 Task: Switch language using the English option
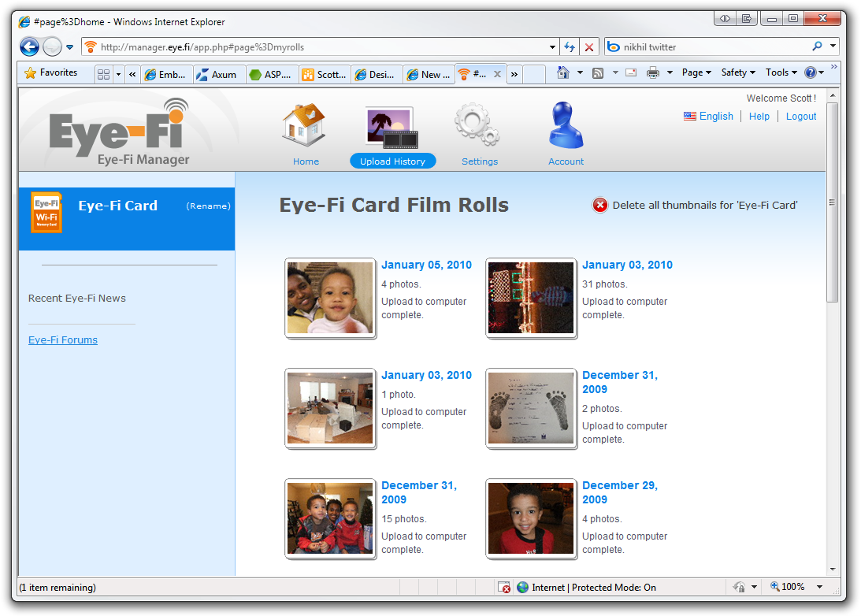point(714,116)
